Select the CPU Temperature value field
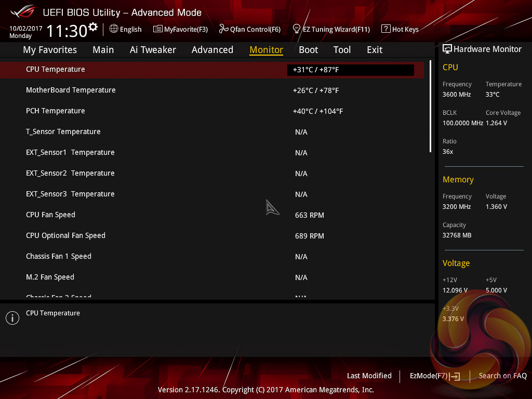Screen dimensions: 532x399 point(351,70)
